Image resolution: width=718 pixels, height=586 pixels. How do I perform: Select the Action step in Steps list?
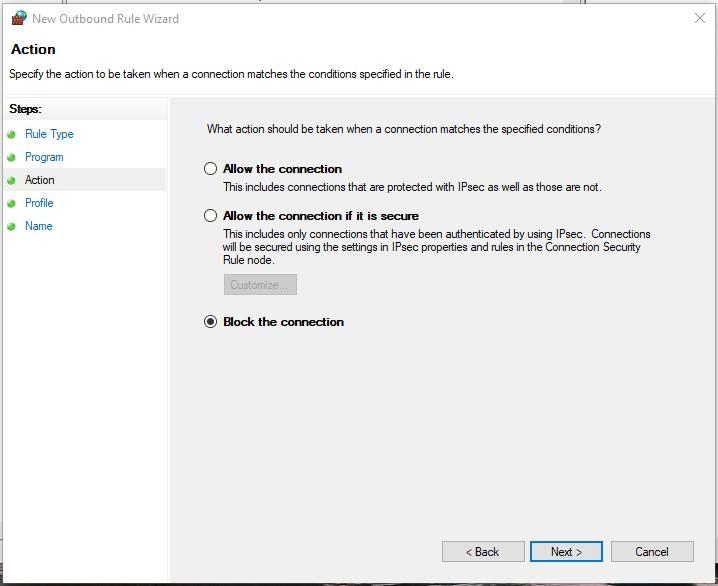pyautogui.click(x=39, y=180)
